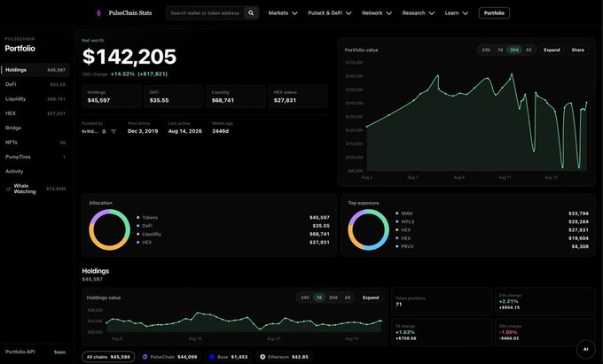Click the PulseChain Stats logo icon
Viewport: 603px width, 364px height.
click(98, 13)
